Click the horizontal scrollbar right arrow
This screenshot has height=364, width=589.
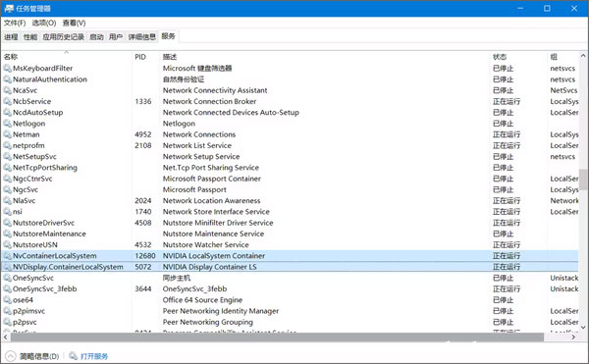click(573, 337)
